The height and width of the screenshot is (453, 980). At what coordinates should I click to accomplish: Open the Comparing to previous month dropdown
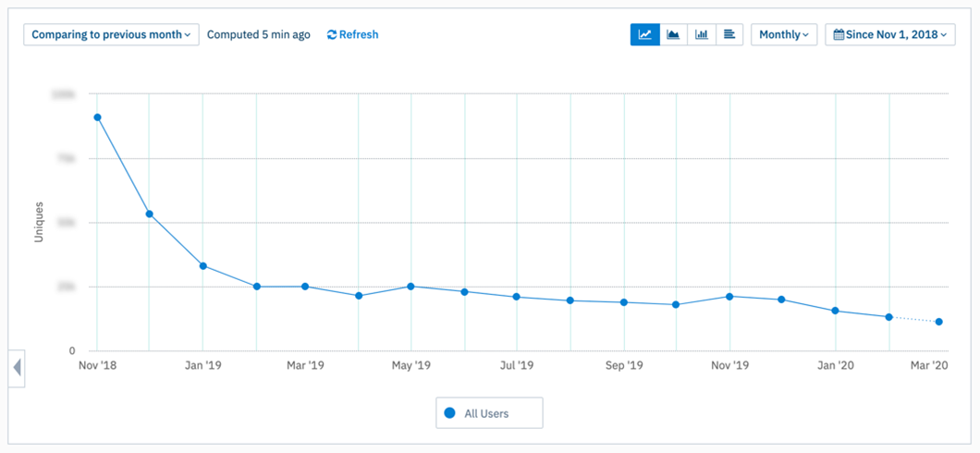(111, 34)
